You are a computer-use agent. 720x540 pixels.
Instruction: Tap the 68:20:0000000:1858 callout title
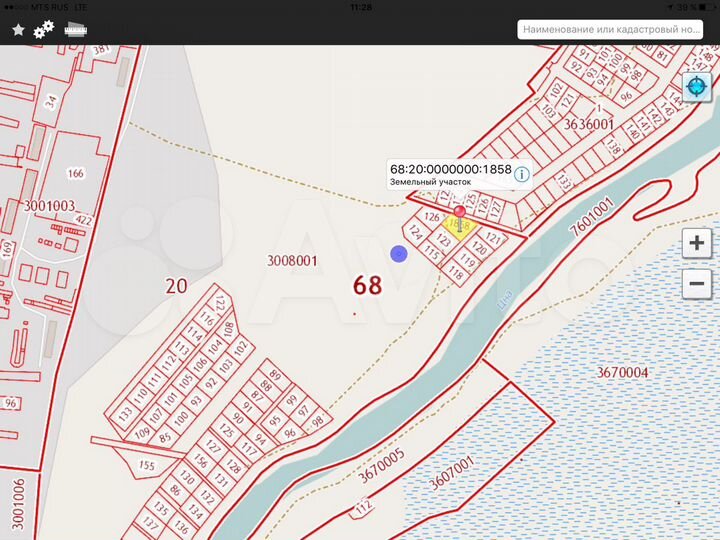click(450, 169)
